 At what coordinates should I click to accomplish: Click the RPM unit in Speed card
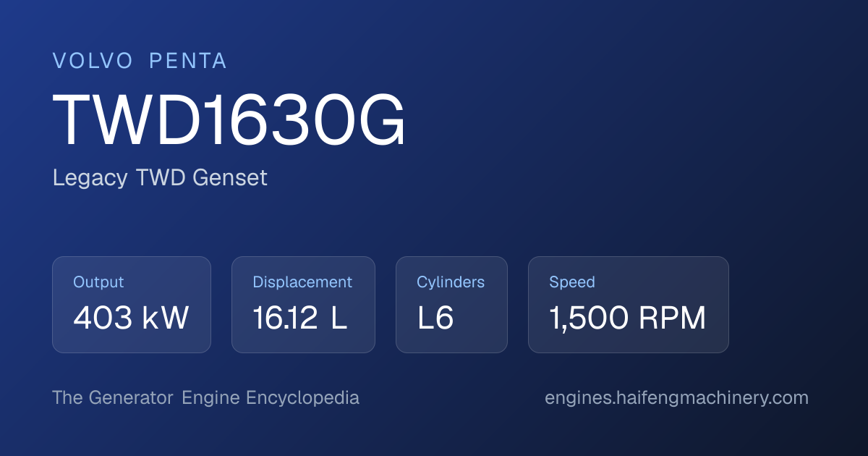673,318
